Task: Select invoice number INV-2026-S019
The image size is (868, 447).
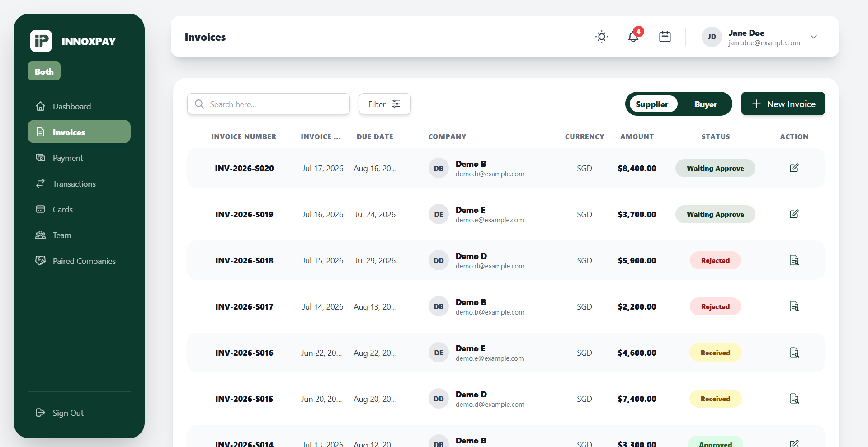Action: tap(244, 214)
